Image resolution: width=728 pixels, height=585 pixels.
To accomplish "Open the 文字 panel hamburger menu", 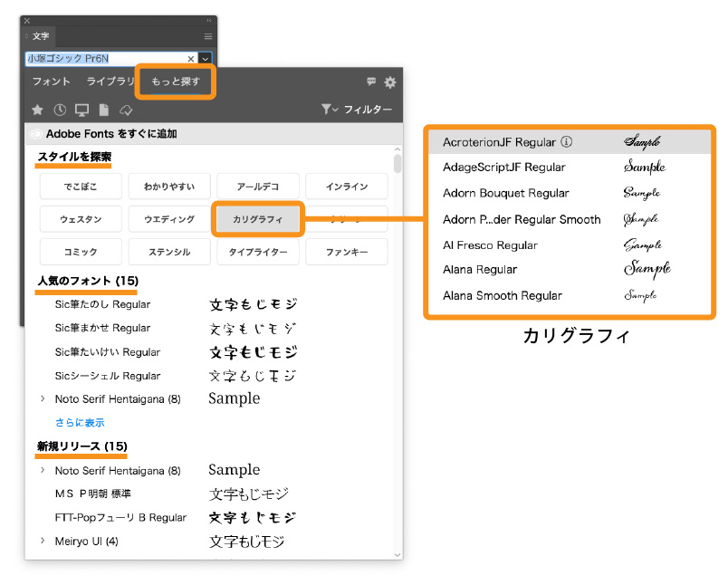I will (x=208, y=36).
